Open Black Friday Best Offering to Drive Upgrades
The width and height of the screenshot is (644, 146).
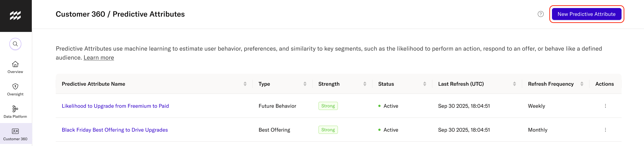[x=115, y=130]
